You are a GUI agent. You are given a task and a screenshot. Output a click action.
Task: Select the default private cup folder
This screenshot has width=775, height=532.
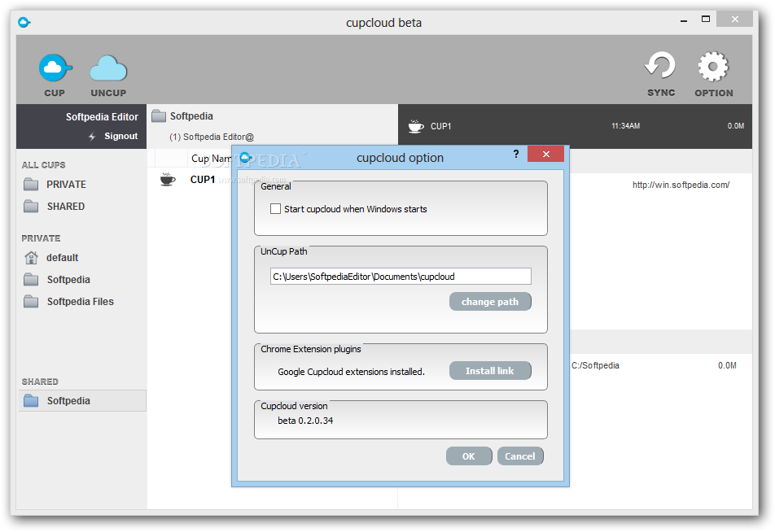[62, 257]
